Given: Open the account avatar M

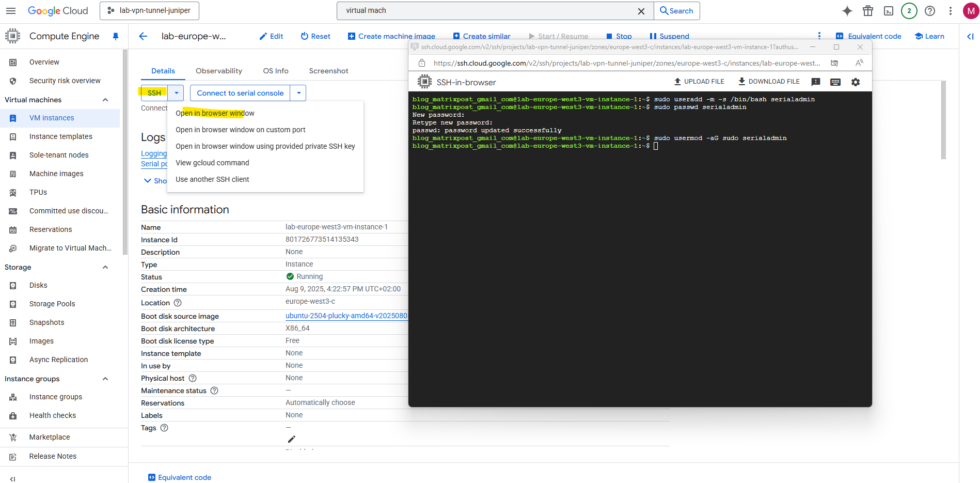Looking at the screenshot, I should pos(971,11).
